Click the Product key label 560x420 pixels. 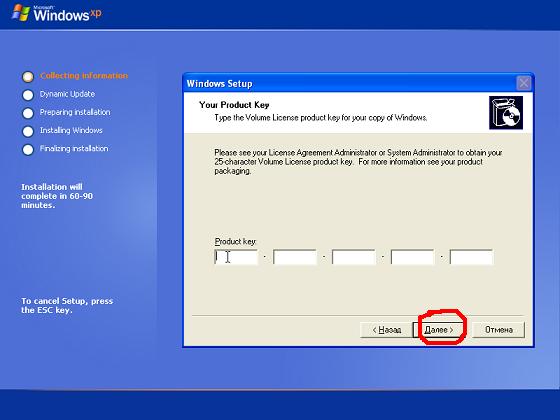pos(235,242)
